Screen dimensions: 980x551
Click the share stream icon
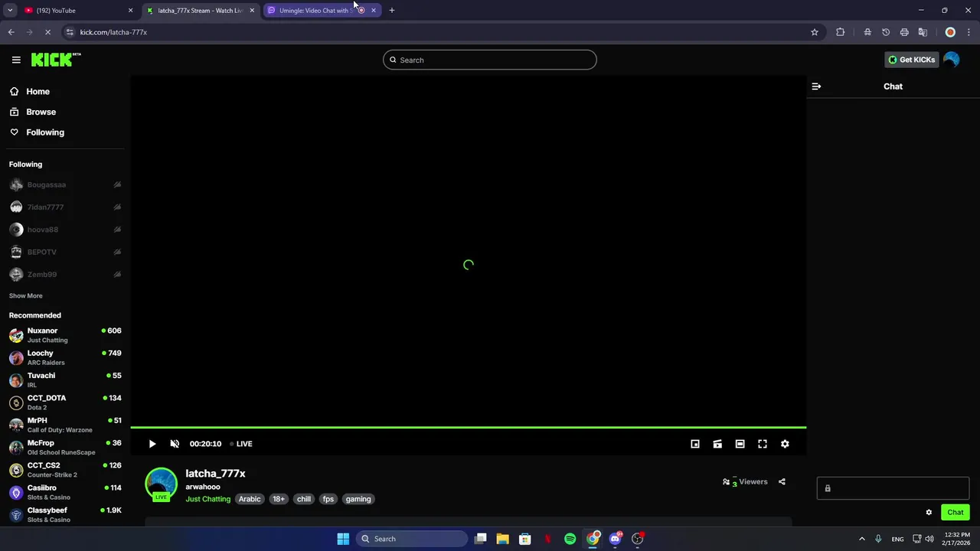[x=782, y=482]
